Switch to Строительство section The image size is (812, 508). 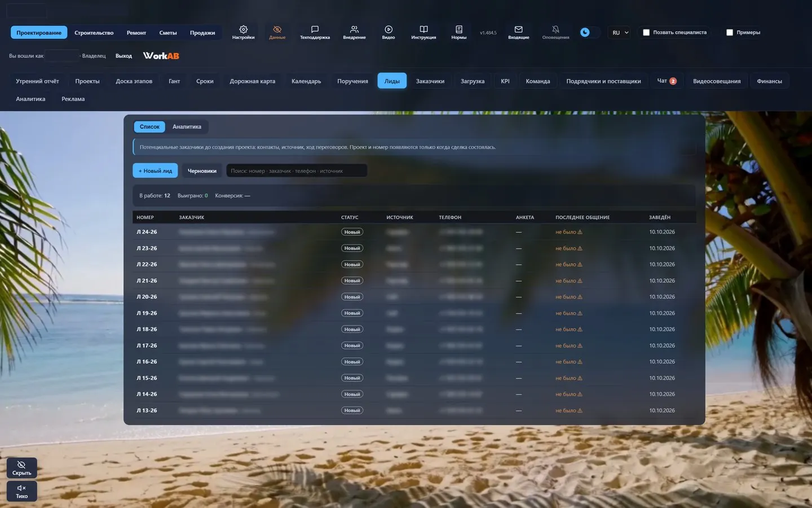94,33
